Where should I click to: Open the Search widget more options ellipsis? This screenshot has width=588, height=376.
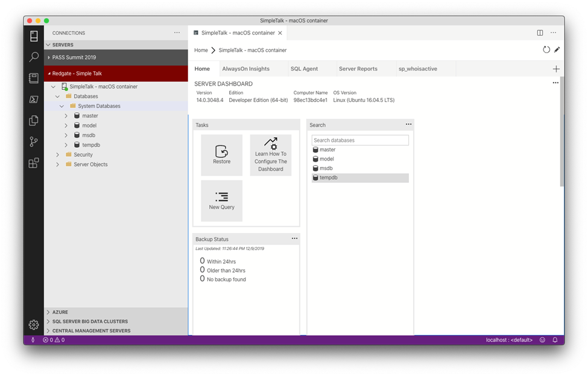(409, 124)
